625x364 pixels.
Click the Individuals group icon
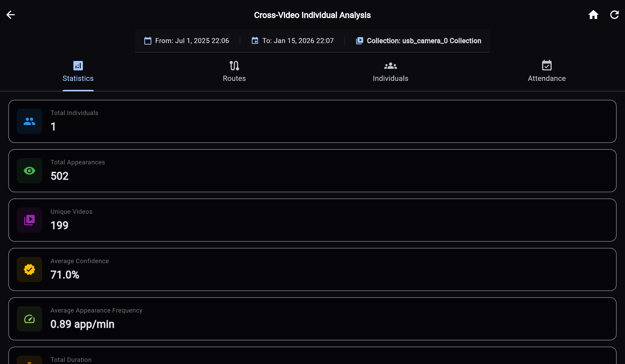(x=390, y=66)
